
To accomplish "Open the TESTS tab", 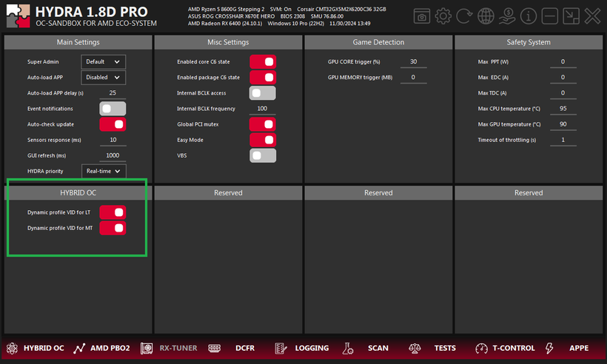I will coord(445,348).
